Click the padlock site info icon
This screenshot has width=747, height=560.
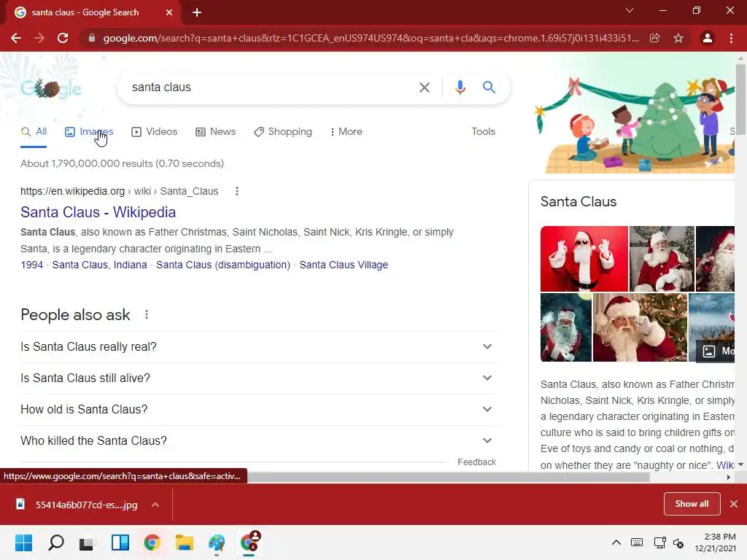[92, 38]
